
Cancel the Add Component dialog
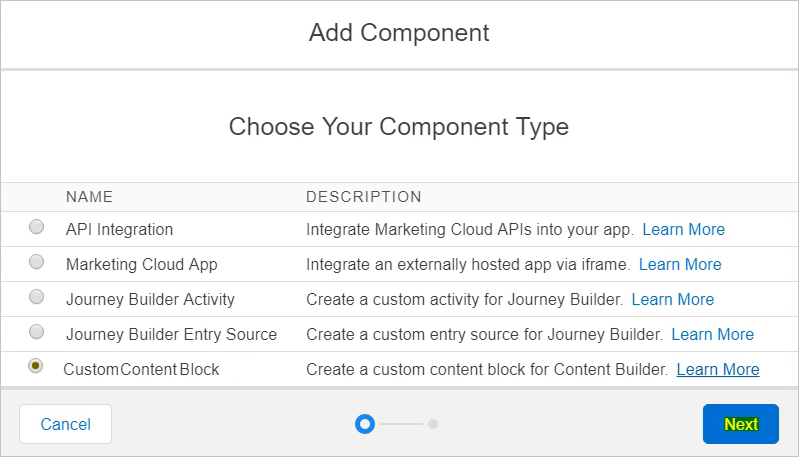tap(66, 424)
